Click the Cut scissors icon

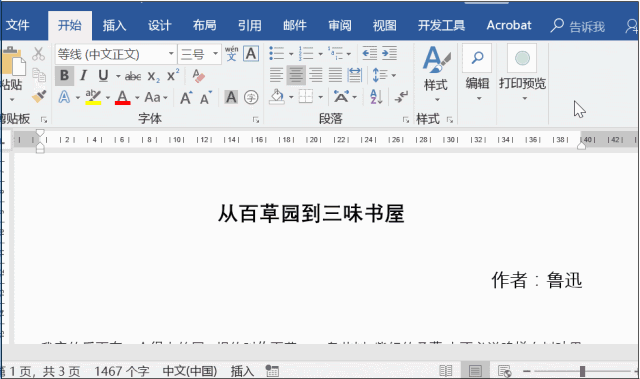[38, 54]
